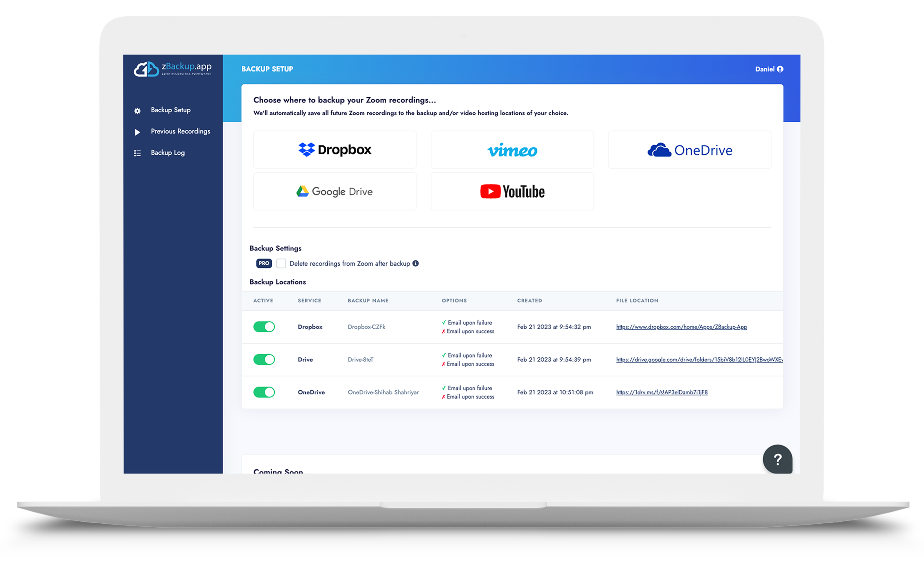Go to Backup Log in sidebar
The height and width of the screenshot is (577, 924).
(168, 153)
